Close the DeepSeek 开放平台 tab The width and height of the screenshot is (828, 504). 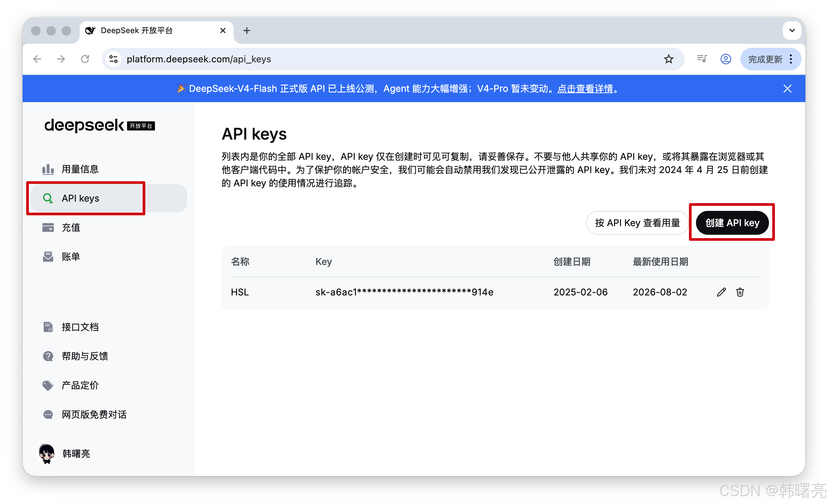(x=223, y=31)
